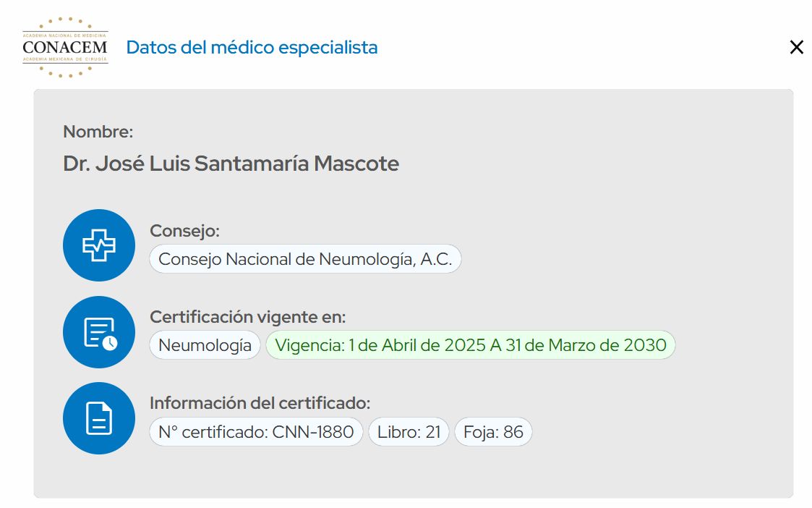Click the Neumología specialty chip
This screenshot has width=812, height=508.
[205, 345]
